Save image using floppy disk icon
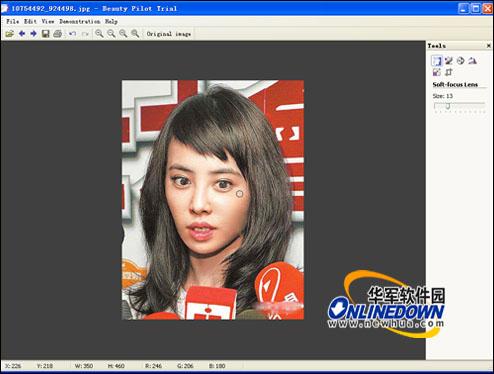The width and height of the screenshot is (494, 374). (x=46, y=34)
